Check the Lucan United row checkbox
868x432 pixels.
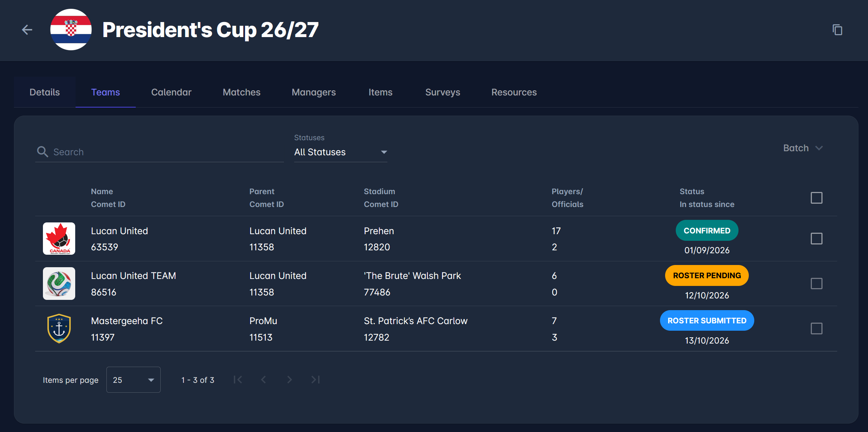click(x=816, y=239)
